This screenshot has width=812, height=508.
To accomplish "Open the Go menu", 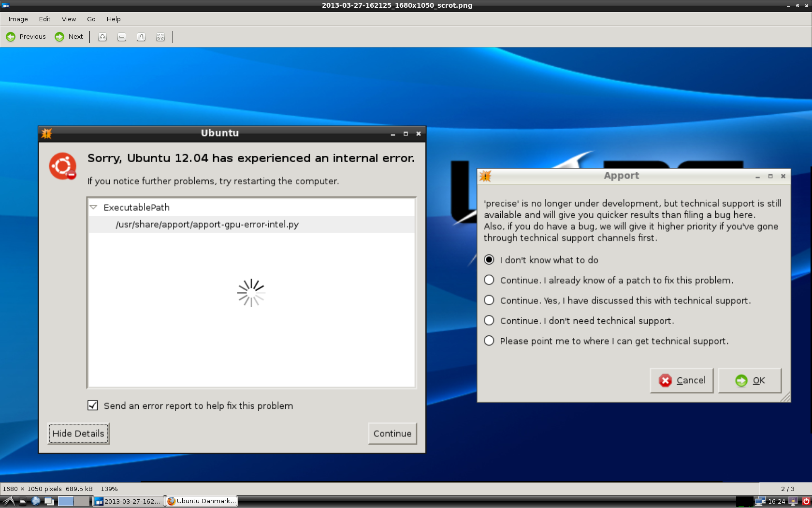I will [91, 19].
